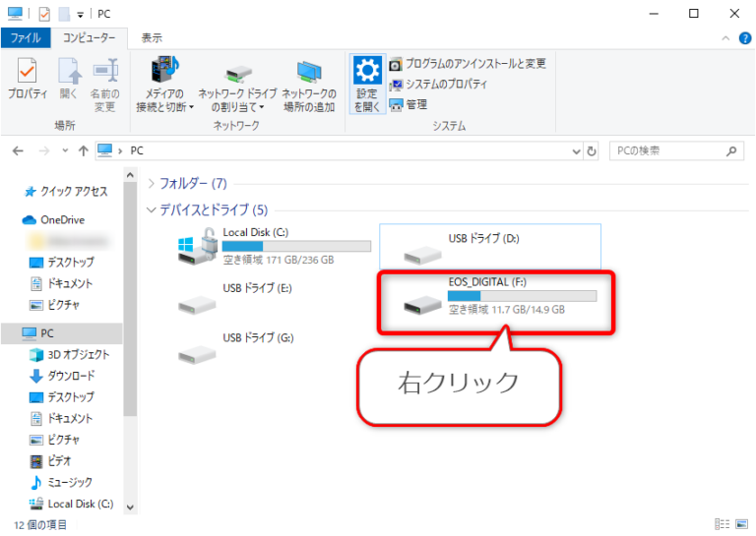This screenshot has height=536, width=756.
Task: Click the Refresh button by address bar
Action: [x=592, y=151]
